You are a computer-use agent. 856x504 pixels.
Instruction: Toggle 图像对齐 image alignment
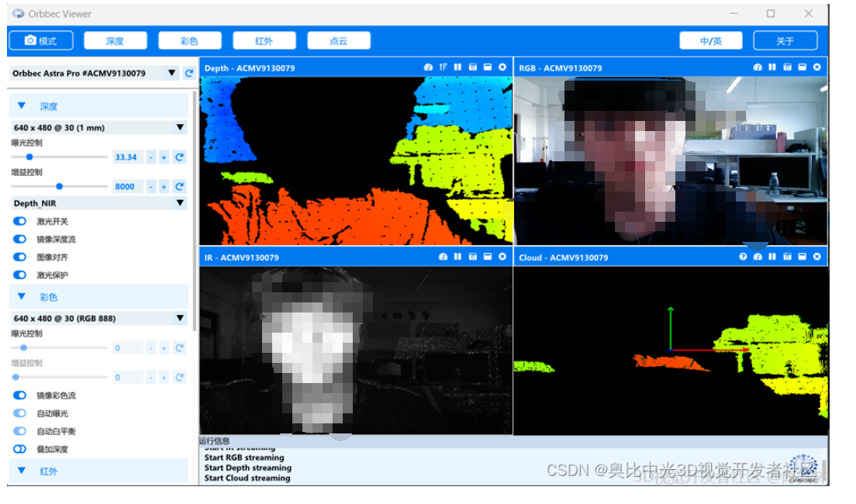pos(19,257)
